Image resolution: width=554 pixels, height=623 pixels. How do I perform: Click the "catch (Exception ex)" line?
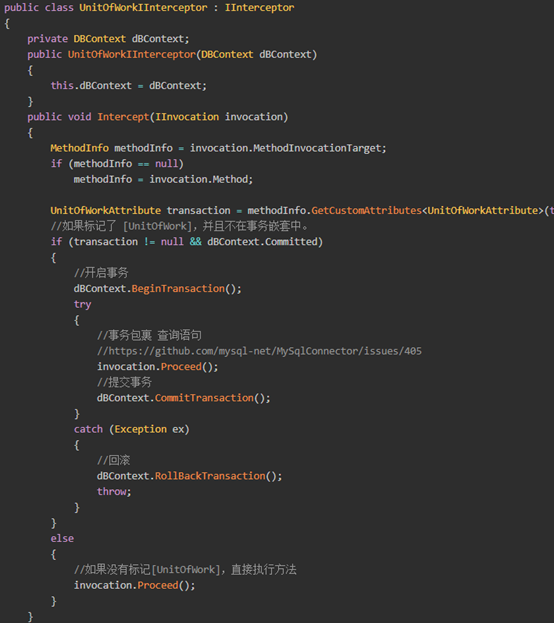(x=132, y=429)
